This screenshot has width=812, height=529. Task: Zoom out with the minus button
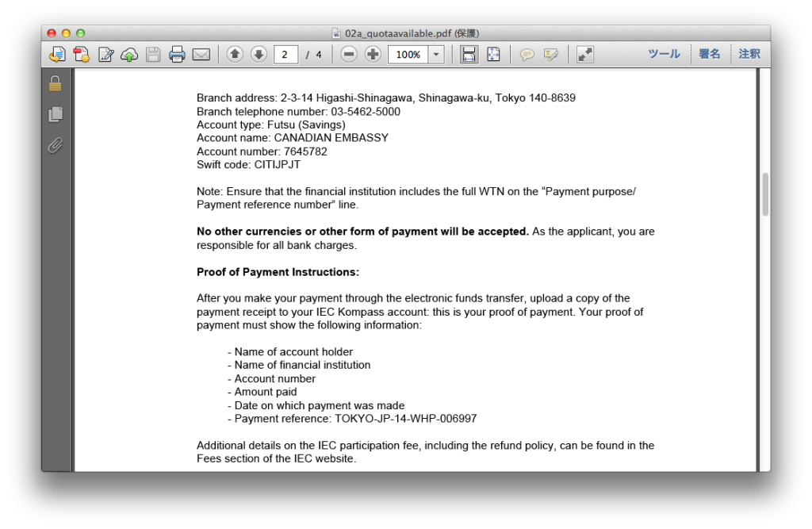click(x=349, y=55)
